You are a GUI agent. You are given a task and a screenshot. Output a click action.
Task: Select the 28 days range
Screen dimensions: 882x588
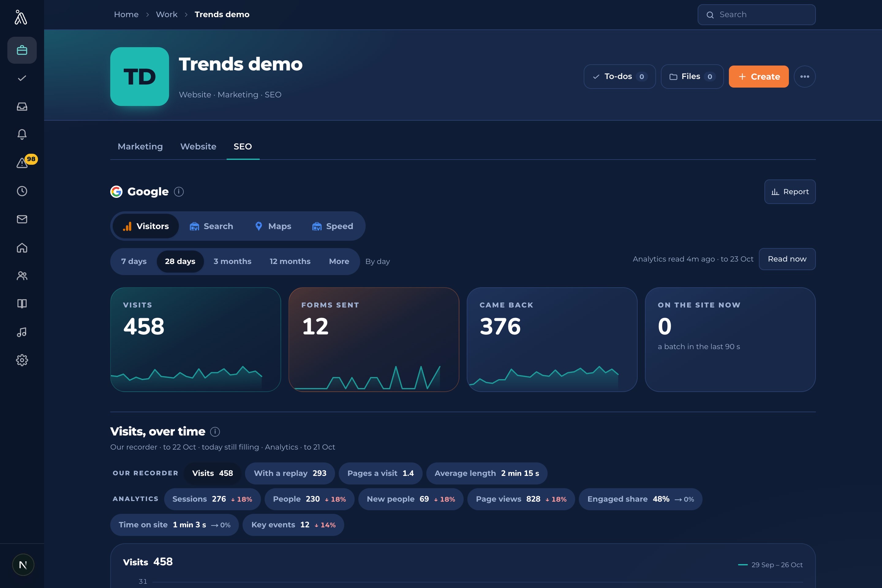pos(180,261)
